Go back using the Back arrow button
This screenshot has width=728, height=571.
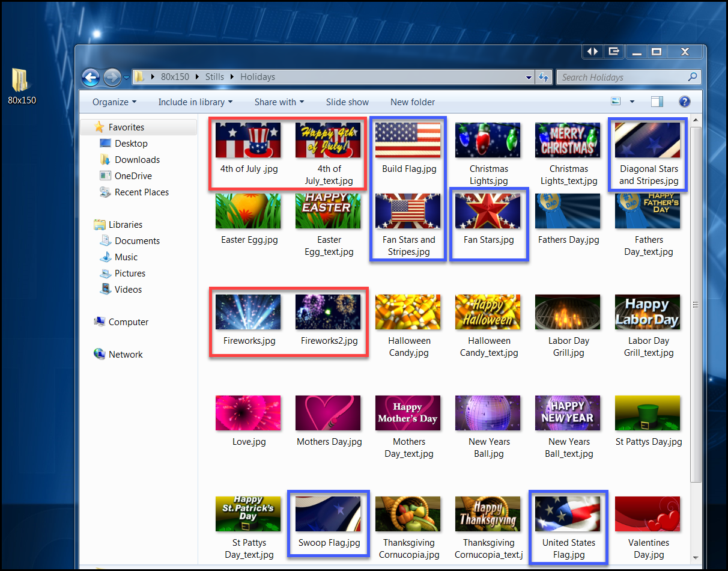pyautogui.click(x=91, y=77)
